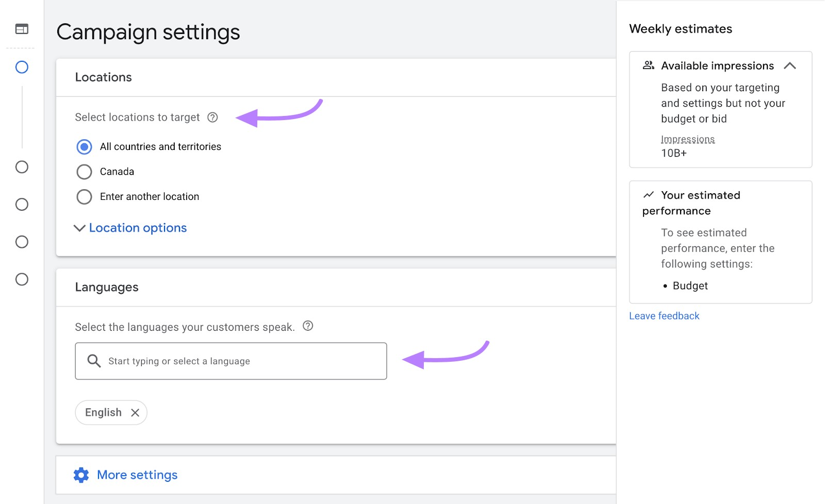Click the gear icon beside More settings
The width and height of the screenshot is (825, 504).
tap(81, 475)
